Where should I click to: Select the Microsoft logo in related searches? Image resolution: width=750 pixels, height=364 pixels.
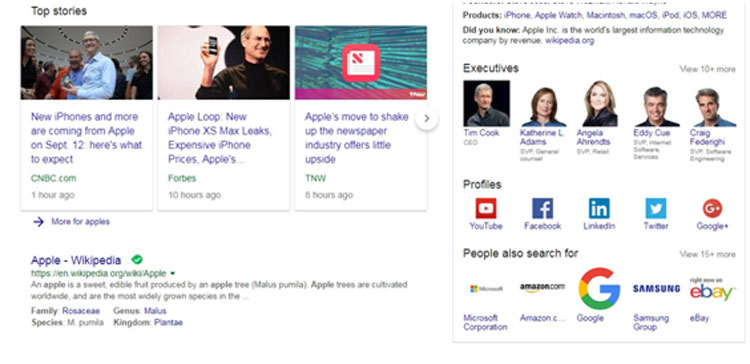point(486,289)
